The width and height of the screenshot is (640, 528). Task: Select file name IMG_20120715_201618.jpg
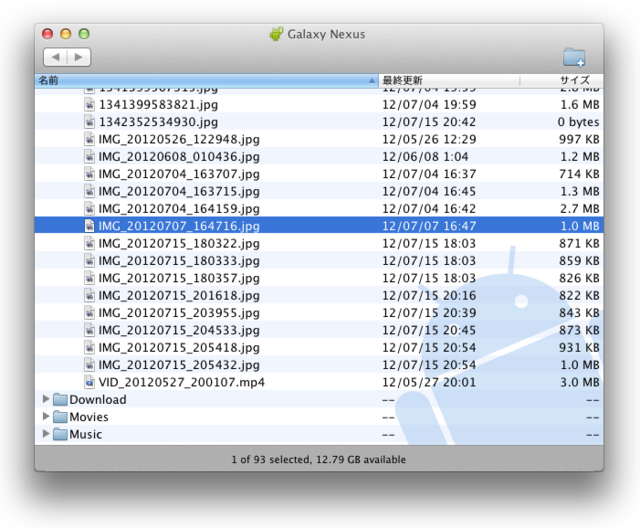coord(179,296)
